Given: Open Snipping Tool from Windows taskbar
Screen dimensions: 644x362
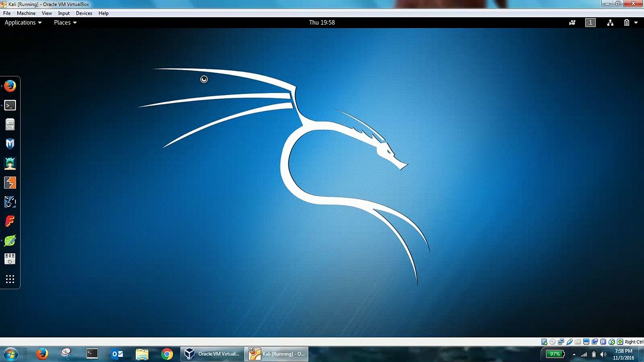Looking at the screenshot, I should (x=66, y=354).
